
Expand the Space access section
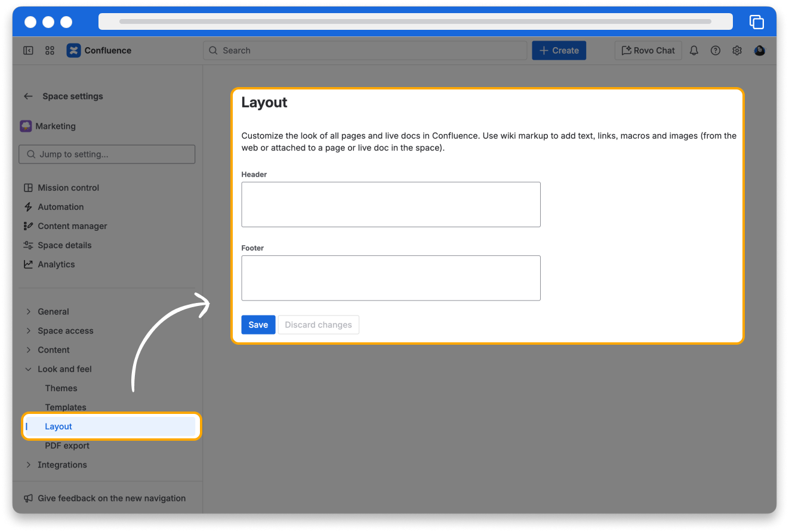click(28, 330)
